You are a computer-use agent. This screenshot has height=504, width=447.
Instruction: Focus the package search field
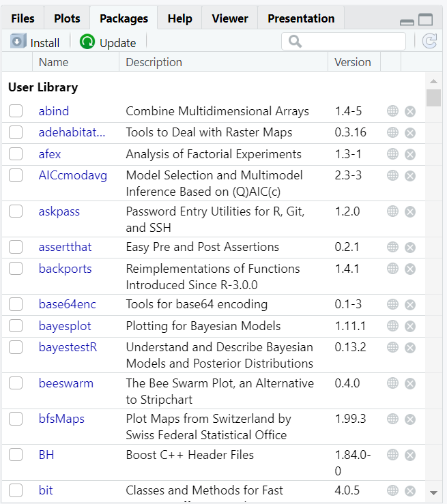tap(343, 41)
